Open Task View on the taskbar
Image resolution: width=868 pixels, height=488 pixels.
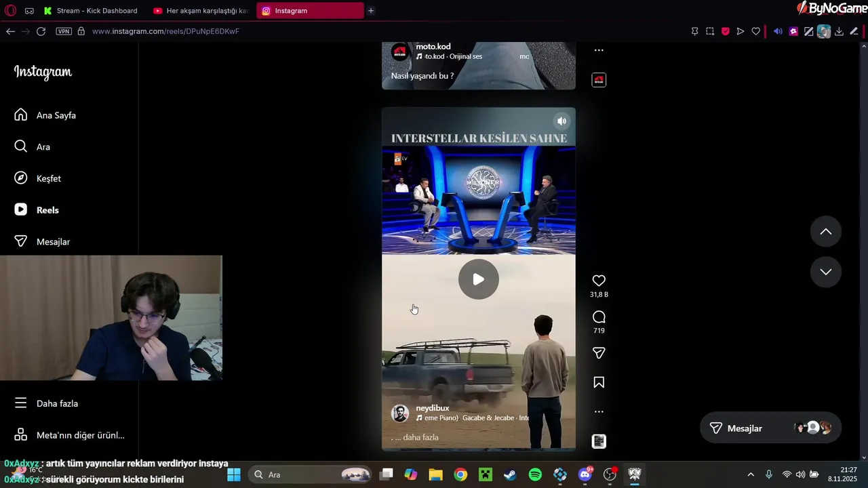click(387, 474)
